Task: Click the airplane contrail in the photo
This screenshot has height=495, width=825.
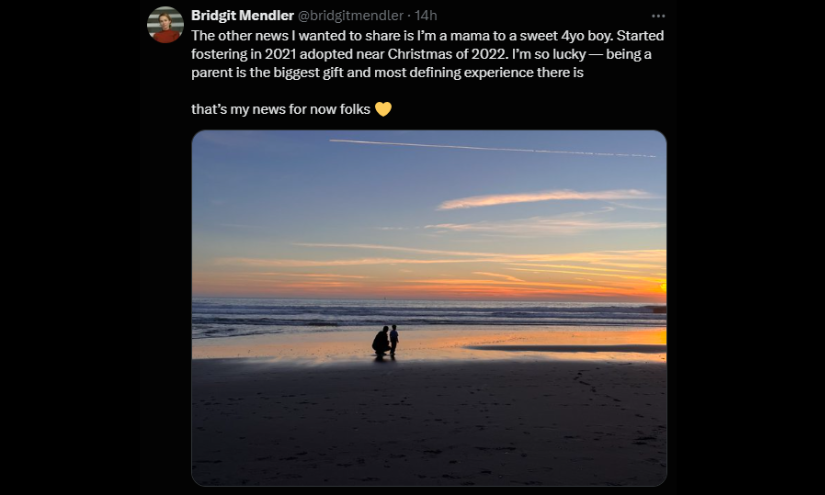Action: [490, 148]
